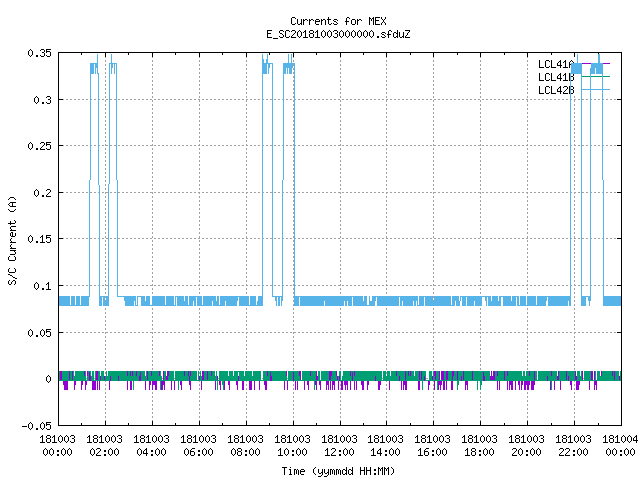Click the blue LCL42B legend line sample
This screenshot has width=640, height=480.
pos(596,90)
